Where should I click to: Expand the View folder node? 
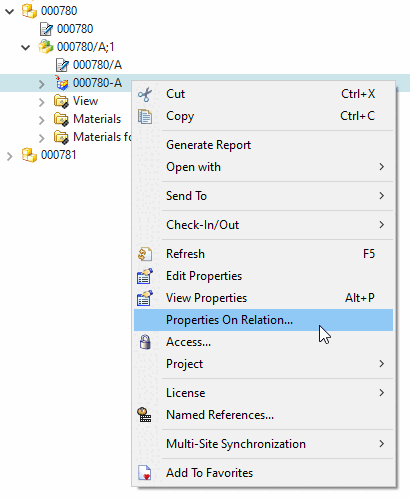tap(42, 102)
